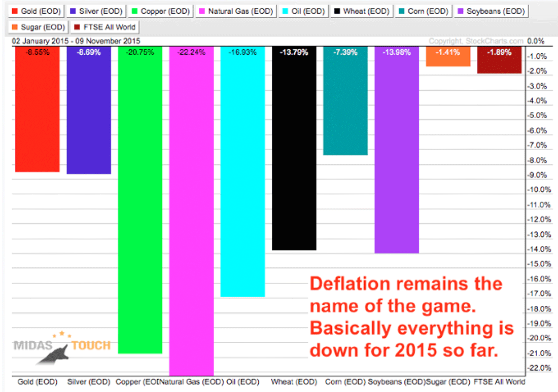Image resolution: width=558 pixels, height=392 pixels.
Task: Toggle the Oil (EOD) legend button
Action: point(303,11)
